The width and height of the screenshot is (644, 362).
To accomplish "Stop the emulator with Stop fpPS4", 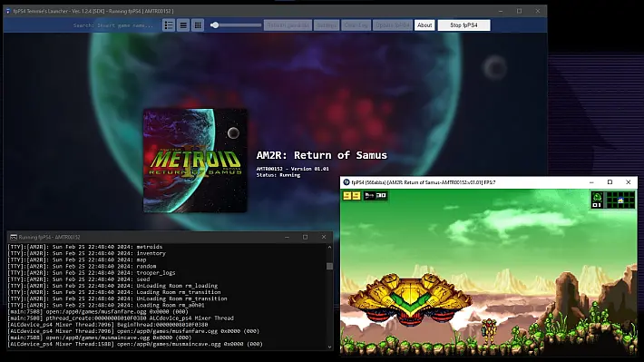I will click(x=463, y=25).
